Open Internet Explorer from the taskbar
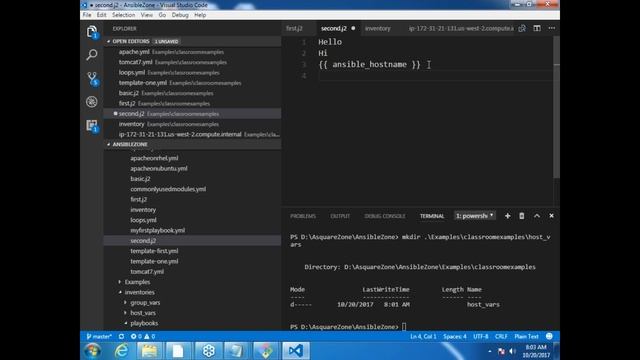Screen dimensions: 640x360 pos(121,351)
